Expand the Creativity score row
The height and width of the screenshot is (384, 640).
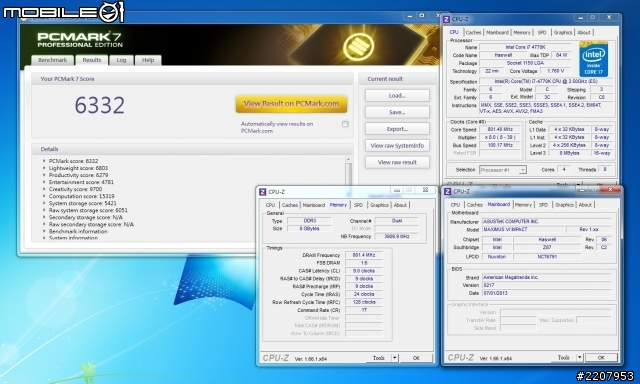point(44,189)
